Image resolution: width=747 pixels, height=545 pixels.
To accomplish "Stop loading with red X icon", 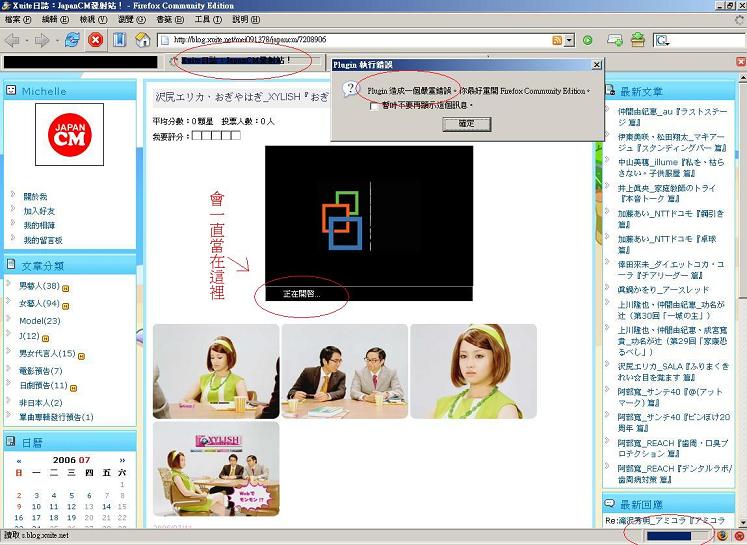I will click(x=95, y=40).
